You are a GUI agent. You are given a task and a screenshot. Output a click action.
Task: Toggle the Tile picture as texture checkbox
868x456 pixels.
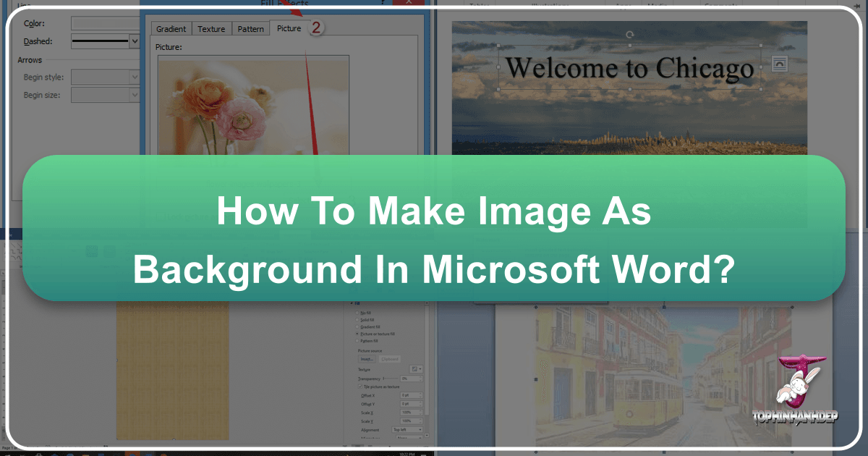(359, 387)
